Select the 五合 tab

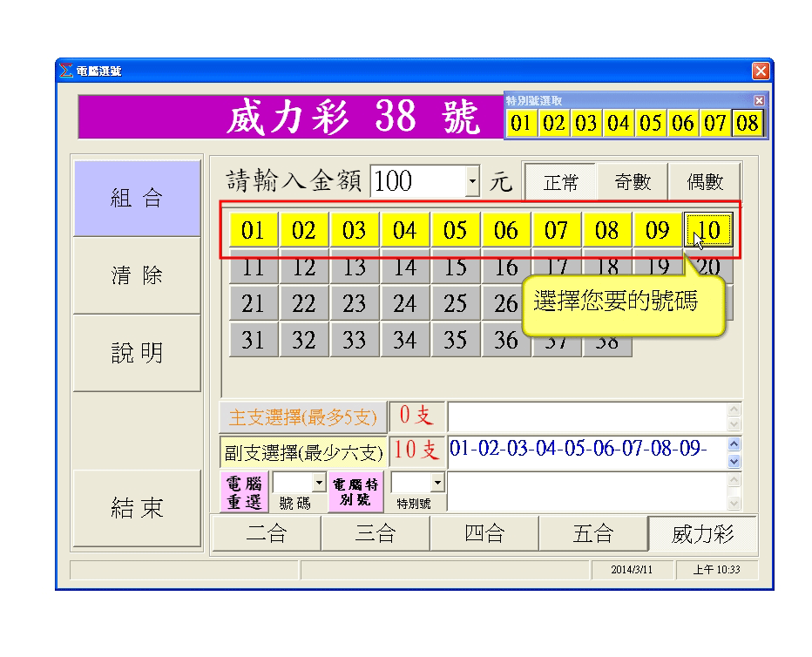point(593,534)
